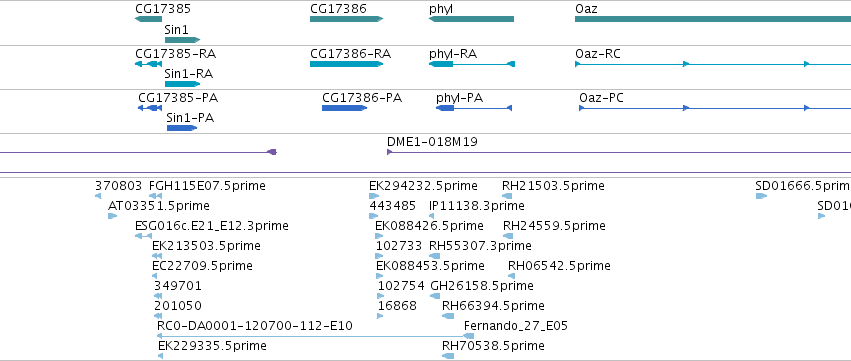Select the SD01666.5prime EST marker
This screenshot has height=361, width=851.
click(761, 196)
